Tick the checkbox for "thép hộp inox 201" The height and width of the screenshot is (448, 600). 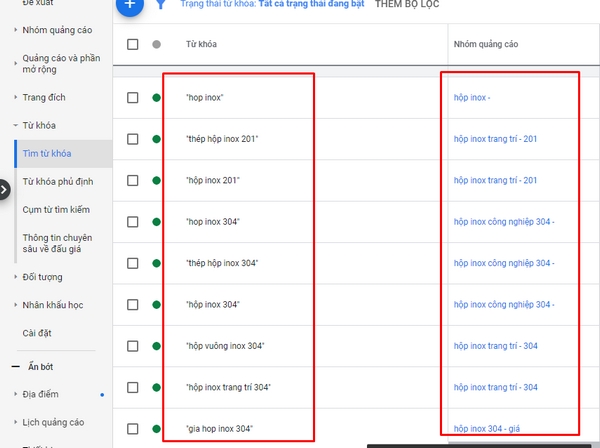point(132,139)
